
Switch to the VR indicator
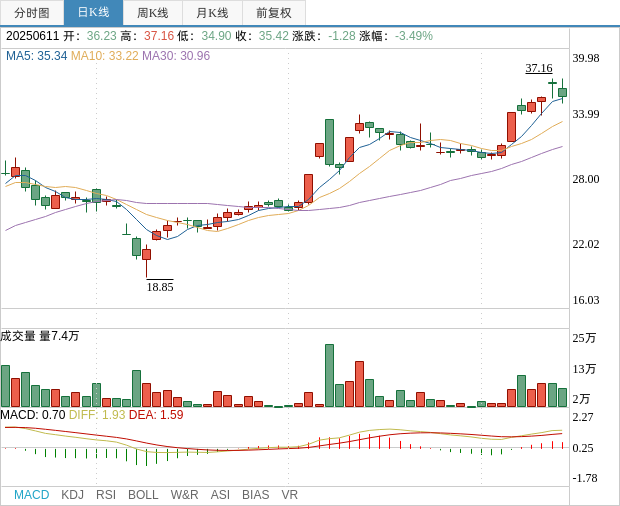(289, 495)
